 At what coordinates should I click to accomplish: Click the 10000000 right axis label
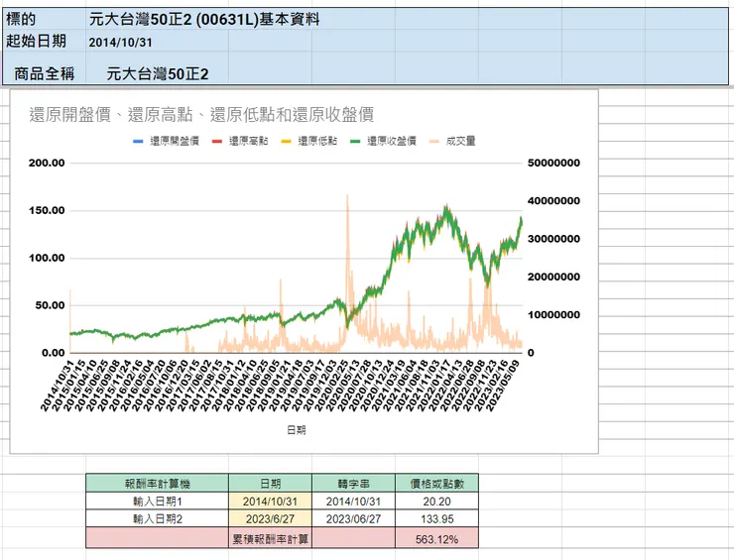pyautogui.click(x=553, y=315)
